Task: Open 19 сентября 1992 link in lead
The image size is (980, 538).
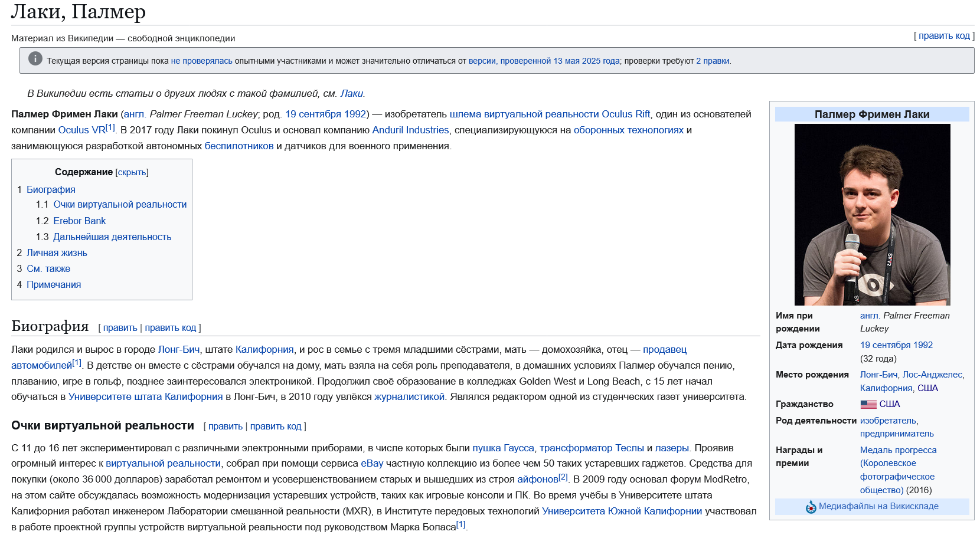Action: [x=326, y=114]
